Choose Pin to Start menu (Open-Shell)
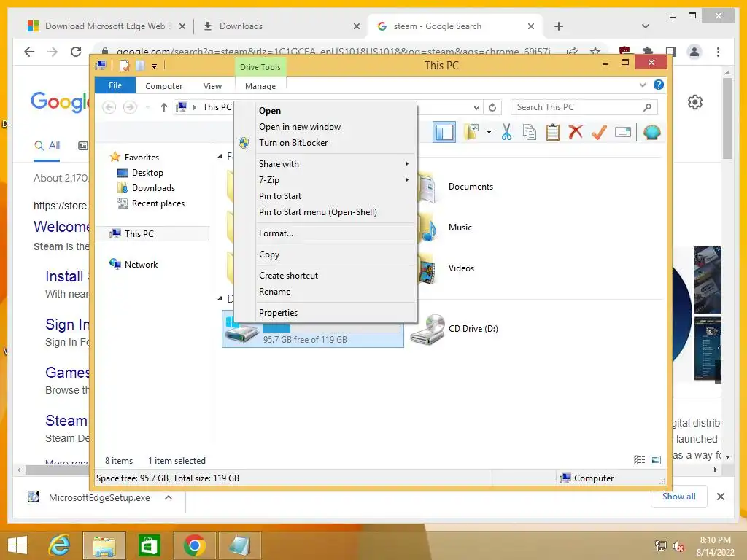Viewport: 747px width, 560px height. (x=325, y=212)
